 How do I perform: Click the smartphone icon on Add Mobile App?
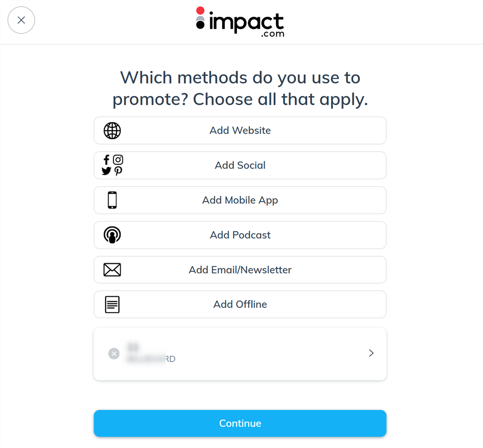click(112, 200)
